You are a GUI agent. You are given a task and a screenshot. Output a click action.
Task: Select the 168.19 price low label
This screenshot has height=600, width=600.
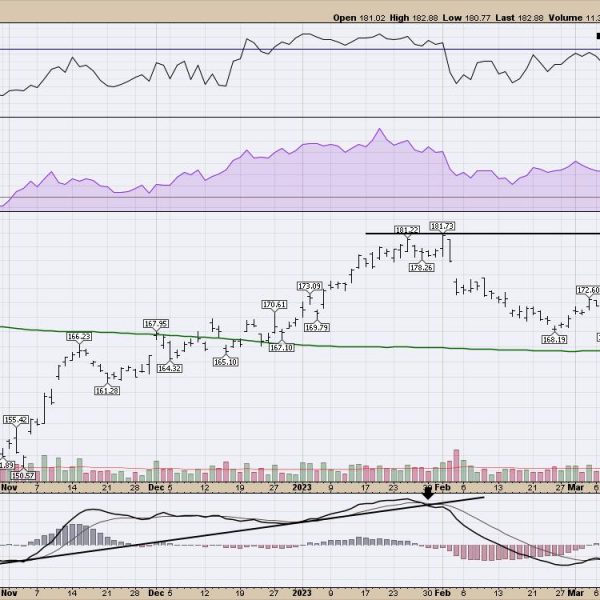pos(554,339)
